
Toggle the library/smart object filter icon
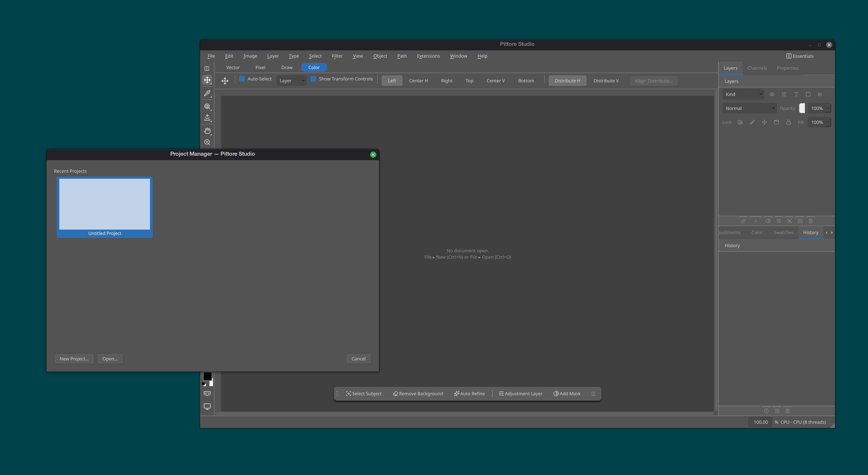tap(820, 94)
